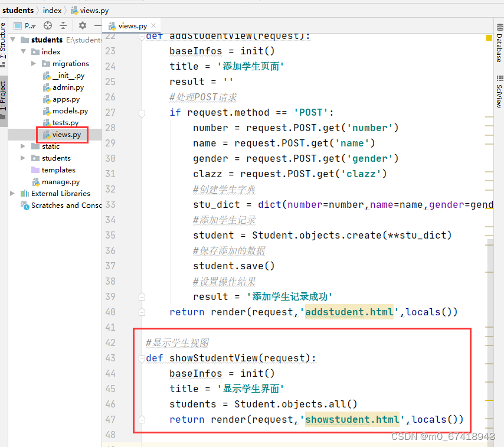The width and height of the screenshot is (504, 447).
Task: Click Scratches and Consoles icon
Action: coord(25,205)
